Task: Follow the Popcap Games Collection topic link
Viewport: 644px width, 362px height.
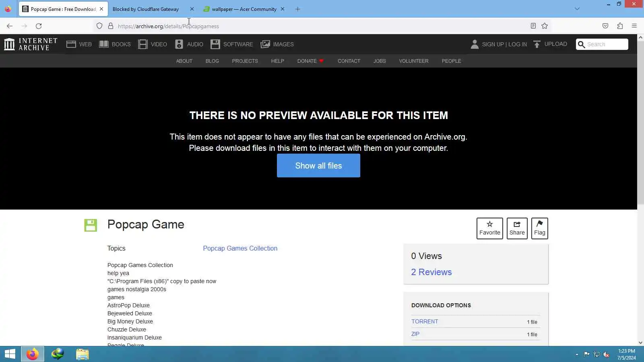Action: (x=240, y=249)
